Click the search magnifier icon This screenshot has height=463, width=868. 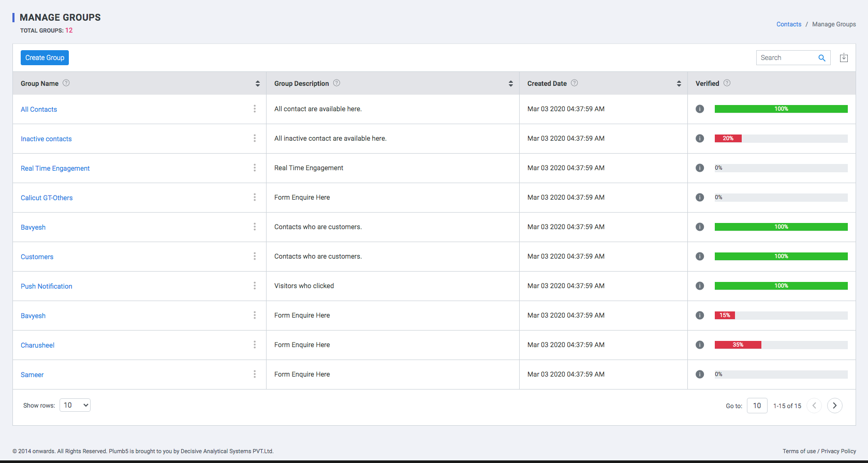tap(821, 58)
